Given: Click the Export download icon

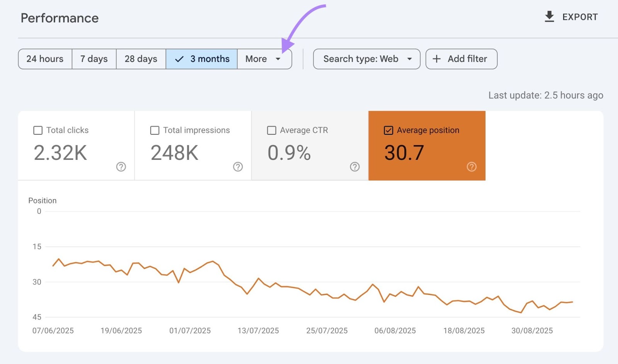Looking at the screenshot, I should pyautogui.click(x=549, y=17).
